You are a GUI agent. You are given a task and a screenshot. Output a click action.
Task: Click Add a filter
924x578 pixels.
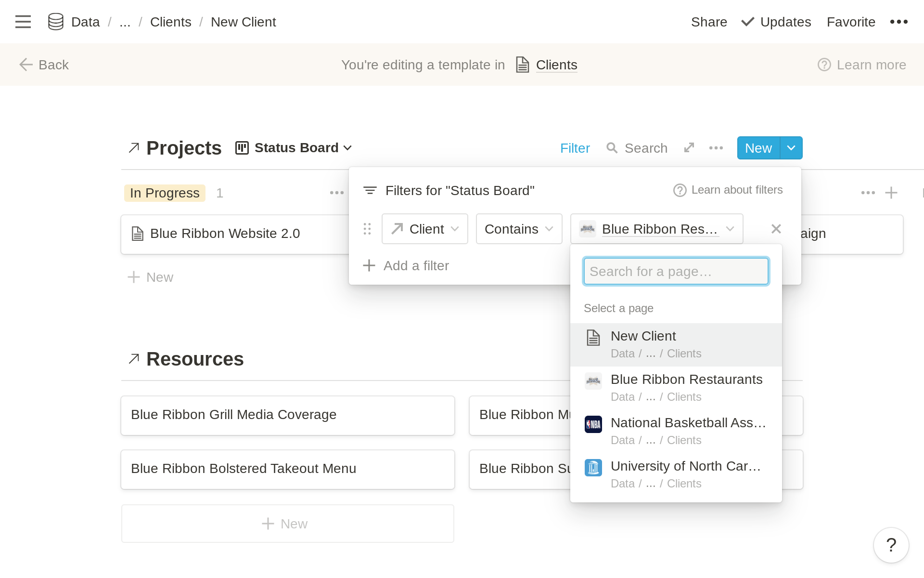pyautogui.click(x=407, y=265)
